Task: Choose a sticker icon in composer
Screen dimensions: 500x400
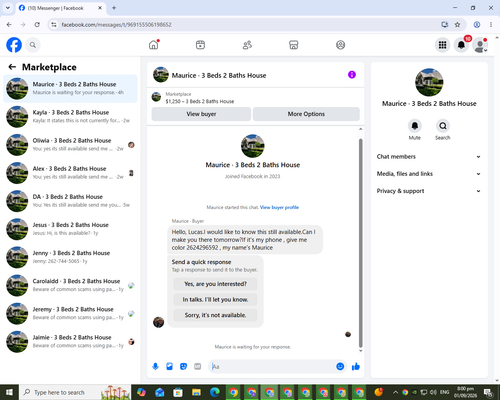Action: coord(183,367)
